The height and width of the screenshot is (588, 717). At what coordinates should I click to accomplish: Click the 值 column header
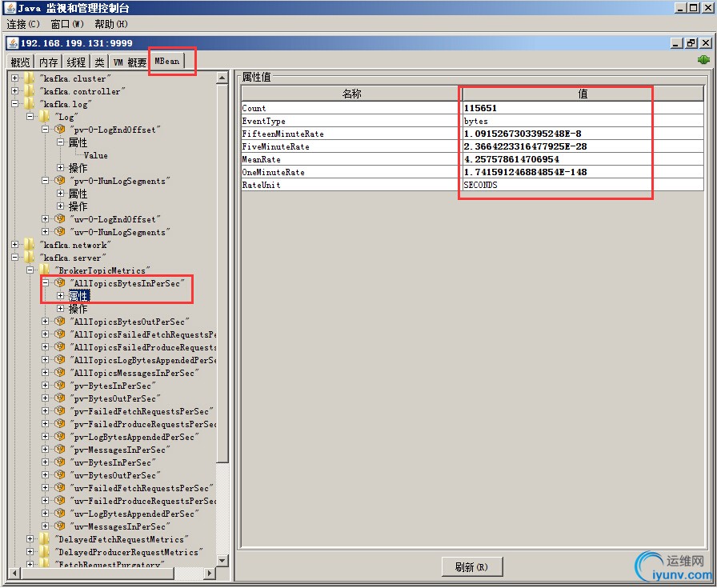[x=583, y=94]
